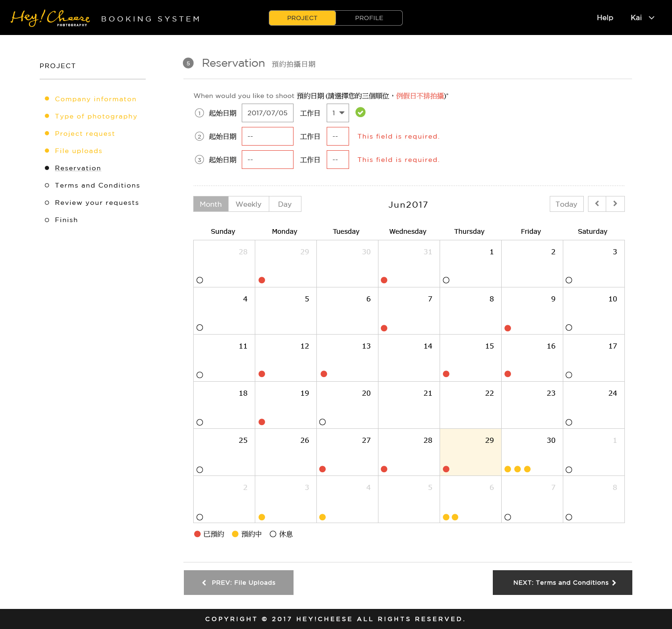Click red booked dot on June 15

pyautogui.click(x=446, y=374)
